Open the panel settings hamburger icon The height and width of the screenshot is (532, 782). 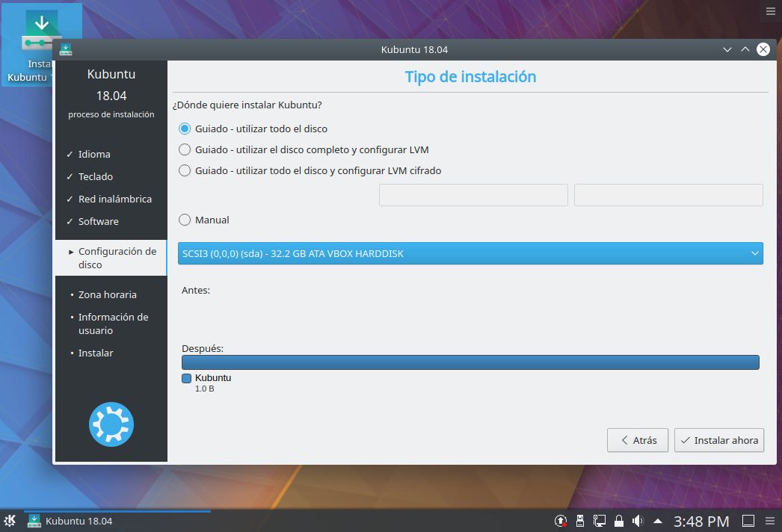770,521
